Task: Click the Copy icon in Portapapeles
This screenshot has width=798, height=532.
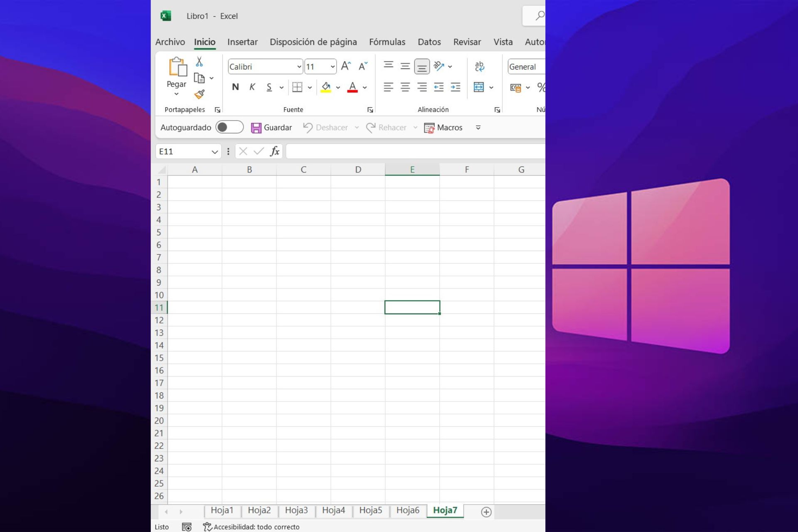Action: click(199, 78)
